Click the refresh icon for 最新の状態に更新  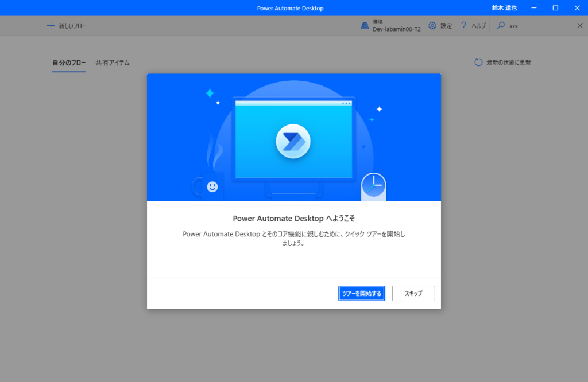tap(478, 62)
